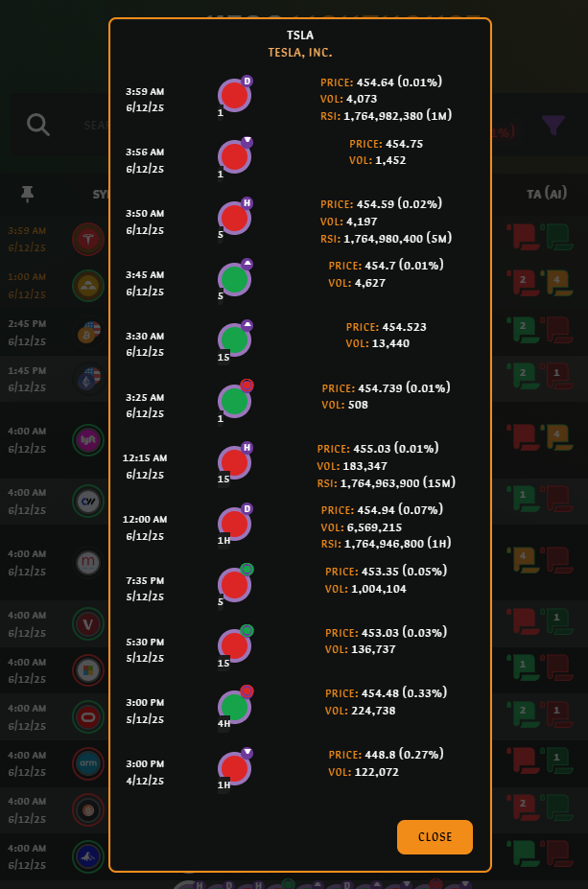Click the Oracle logo in the symbol list
The width and height of the screenshot is (588, 889).
88,715
